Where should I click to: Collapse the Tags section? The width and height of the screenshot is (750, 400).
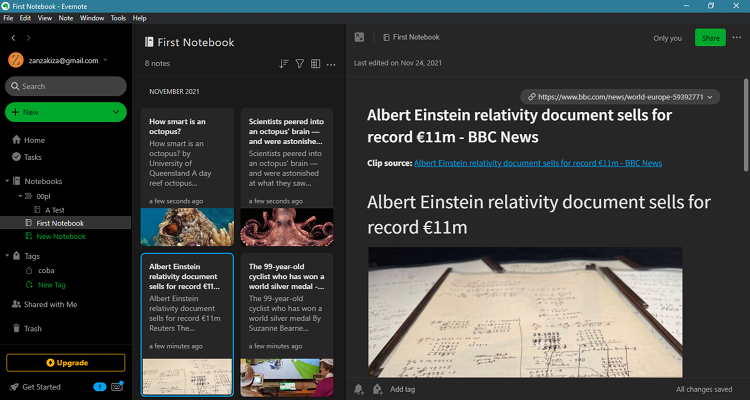(7, 256)
